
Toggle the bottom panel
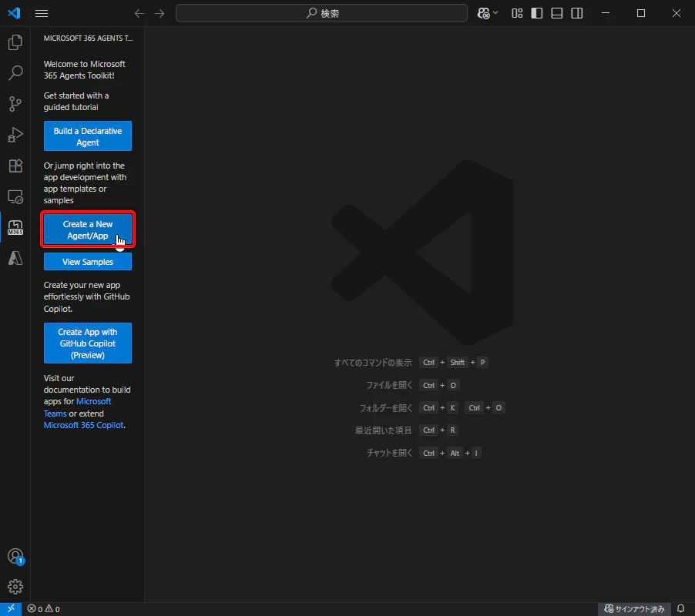pyautogui.click(x=557, y=13)
